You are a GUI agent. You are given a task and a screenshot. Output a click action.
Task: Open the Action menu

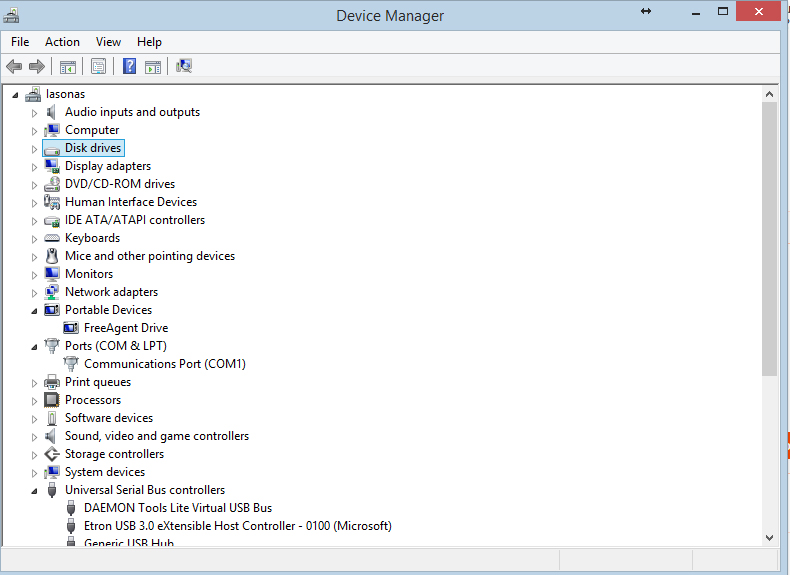point(62,42)
